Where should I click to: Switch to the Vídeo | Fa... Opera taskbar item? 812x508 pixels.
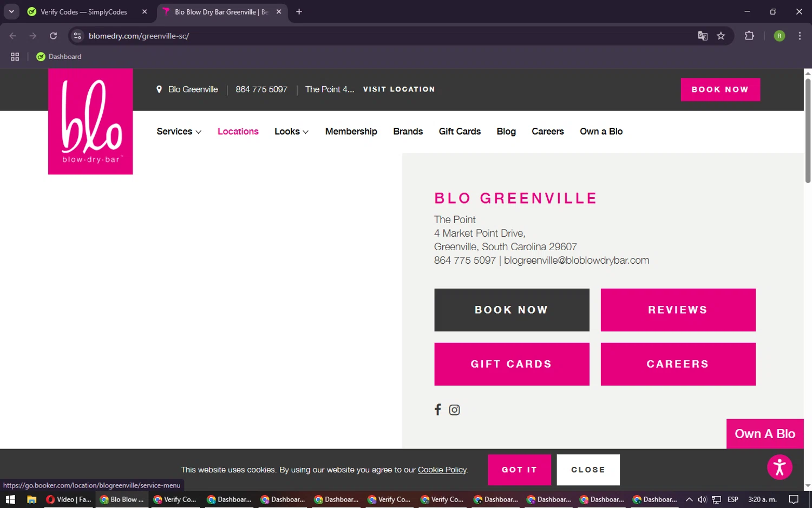coord(69,499)
